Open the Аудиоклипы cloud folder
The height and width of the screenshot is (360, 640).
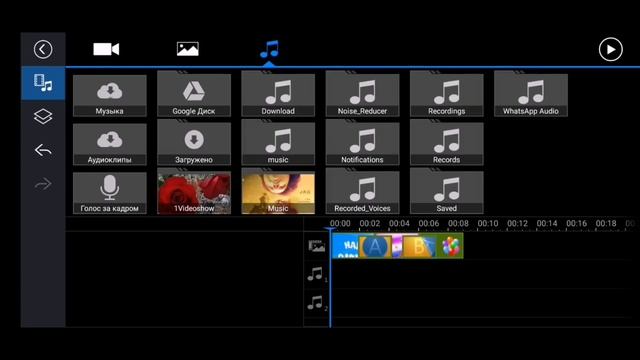point(110,144)
